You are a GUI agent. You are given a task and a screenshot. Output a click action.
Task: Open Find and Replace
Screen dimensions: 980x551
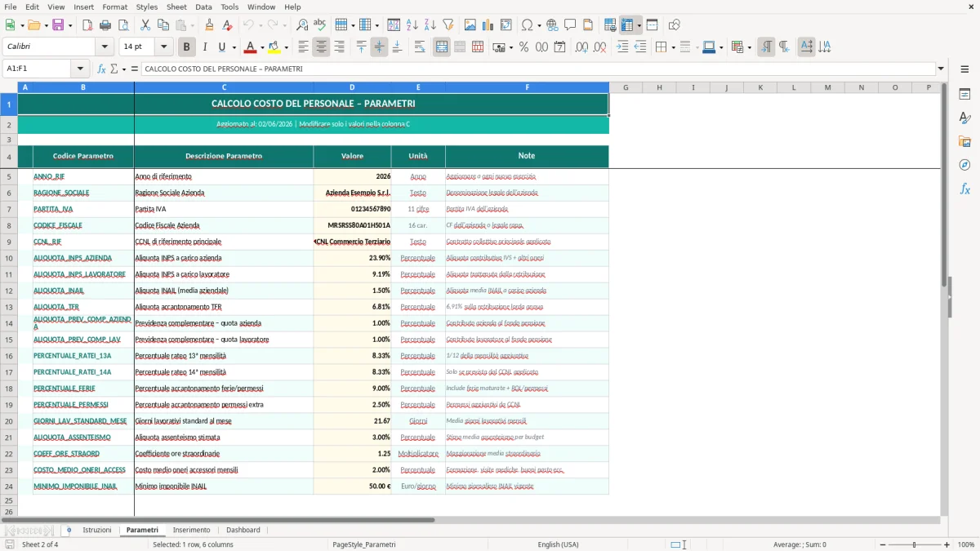pyautogui.click(x=302, y=25)
